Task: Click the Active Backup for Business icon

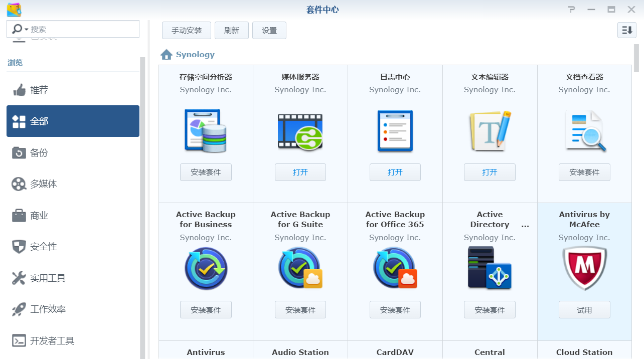Action: [206, 269]
